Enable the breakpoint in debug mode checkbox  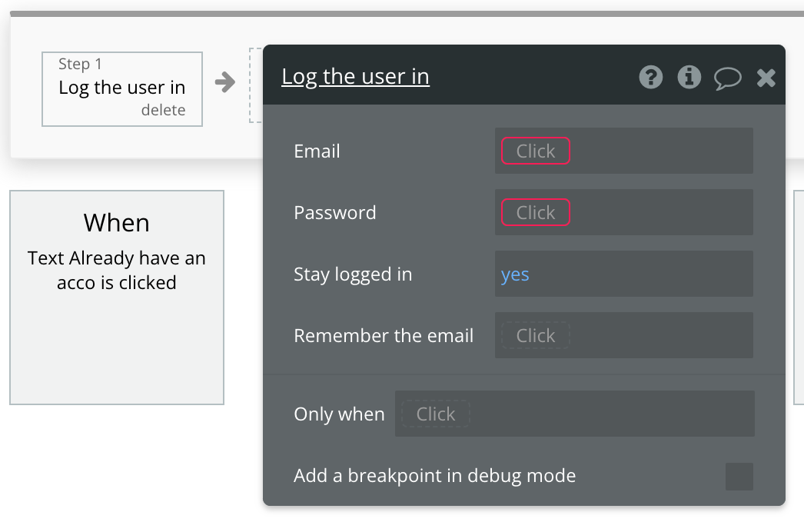739,477
